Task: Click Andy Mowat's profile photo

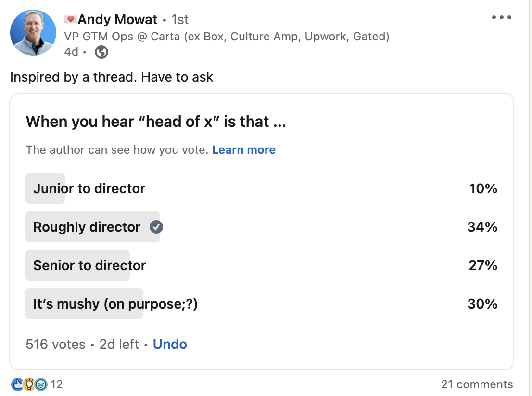Action: pos(33,33)
